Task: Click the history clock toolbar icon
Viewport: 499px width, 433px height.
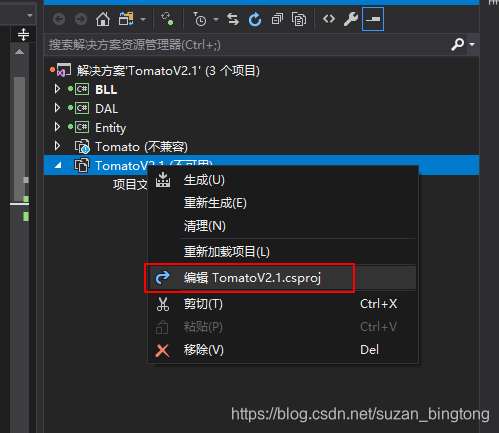Action: pyautogui.click(x=200, y=19)
